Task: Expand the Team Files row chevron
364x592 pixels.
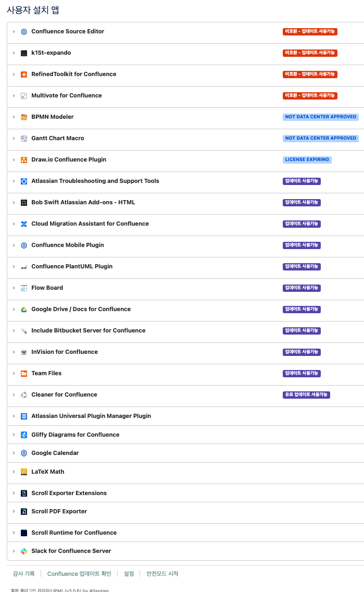Action: [14, 374]
